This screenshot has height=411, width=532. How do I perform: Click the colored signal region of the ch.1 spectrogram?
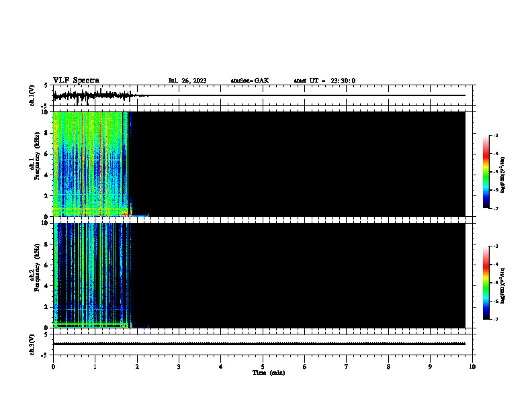point(91,164)
